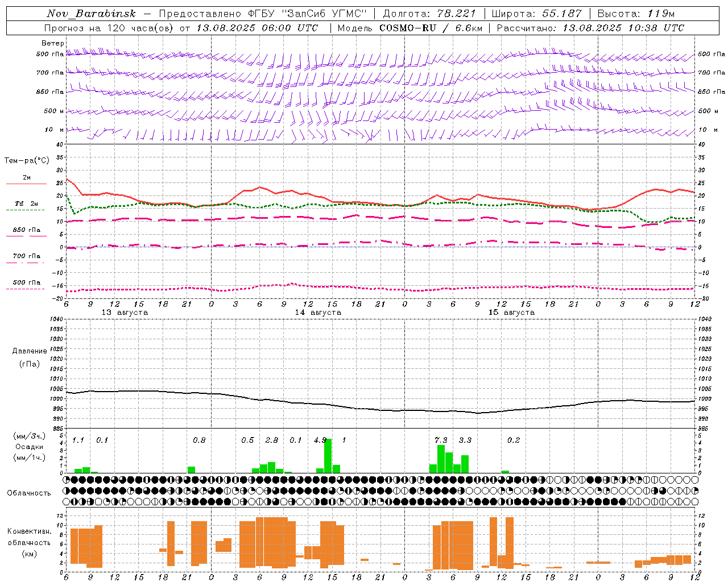
Task: Click the 'Конвективн.' convective cloud label
Action: (x=29, y=531)
